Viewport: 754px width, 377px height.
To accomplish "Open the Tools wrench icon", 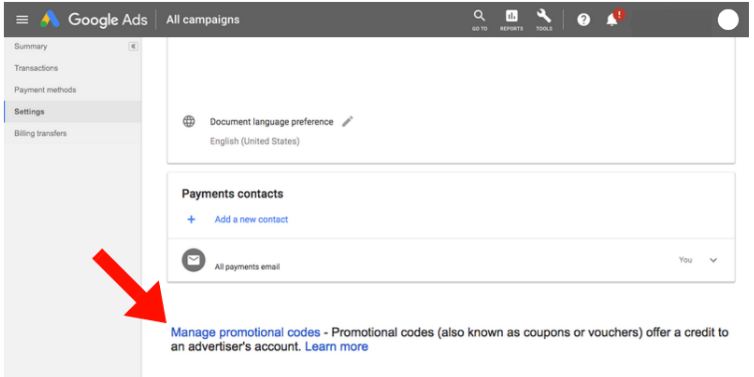I will point(544,20).
